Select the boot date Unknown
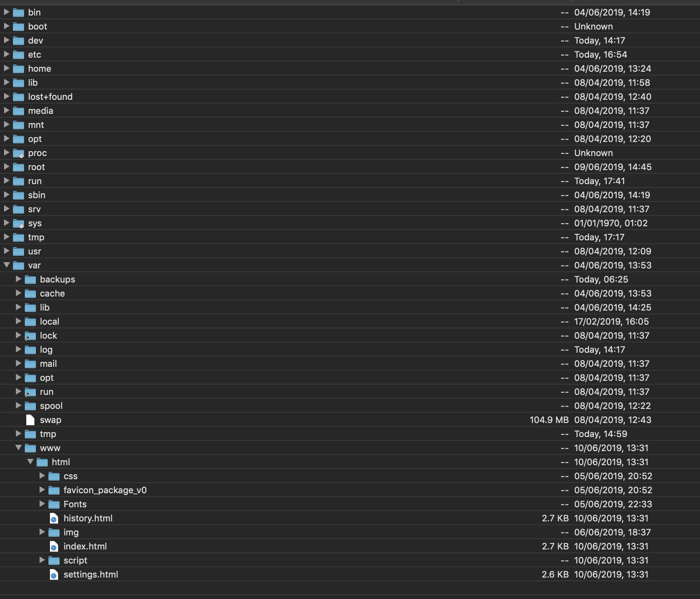This screenshot has width=700, height=599. click(593, 27)
